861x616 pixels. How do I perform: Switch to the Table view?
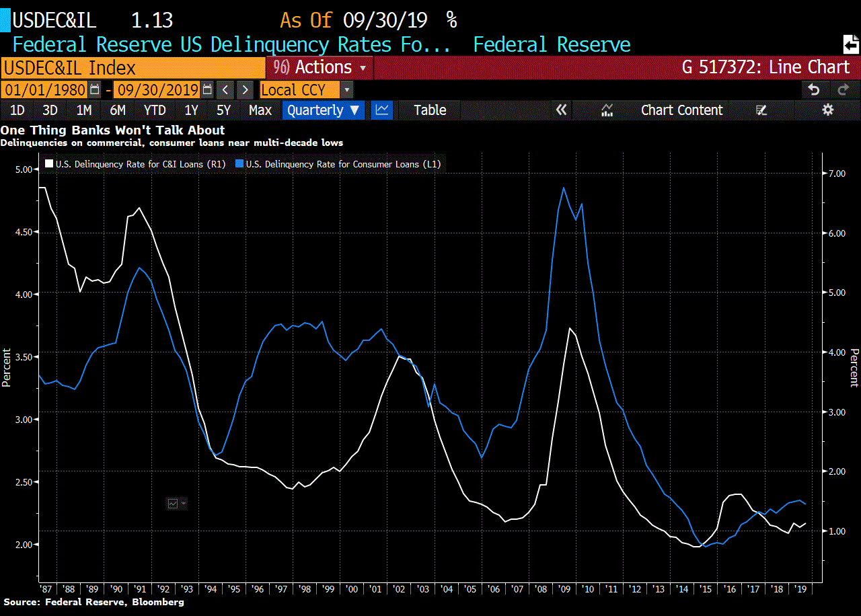[430, 110]
